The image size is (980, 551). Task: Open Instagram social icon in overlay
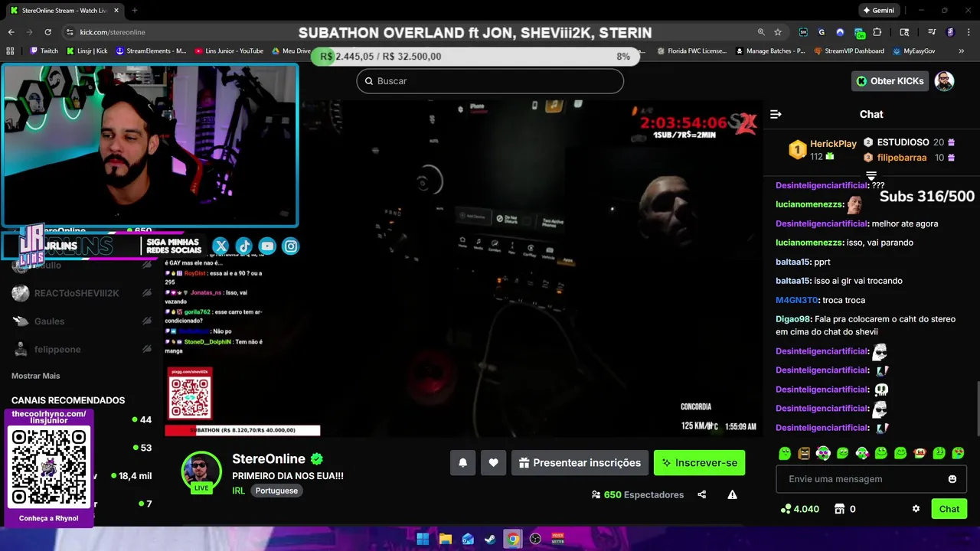click(x=291, y=246)
